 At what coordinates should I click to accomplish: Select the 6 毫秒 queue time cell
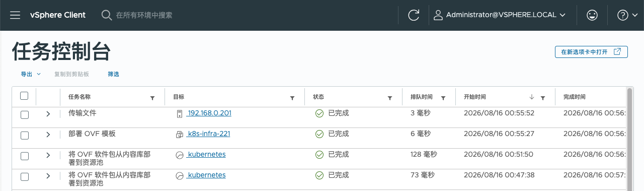[x=421, y=134]
